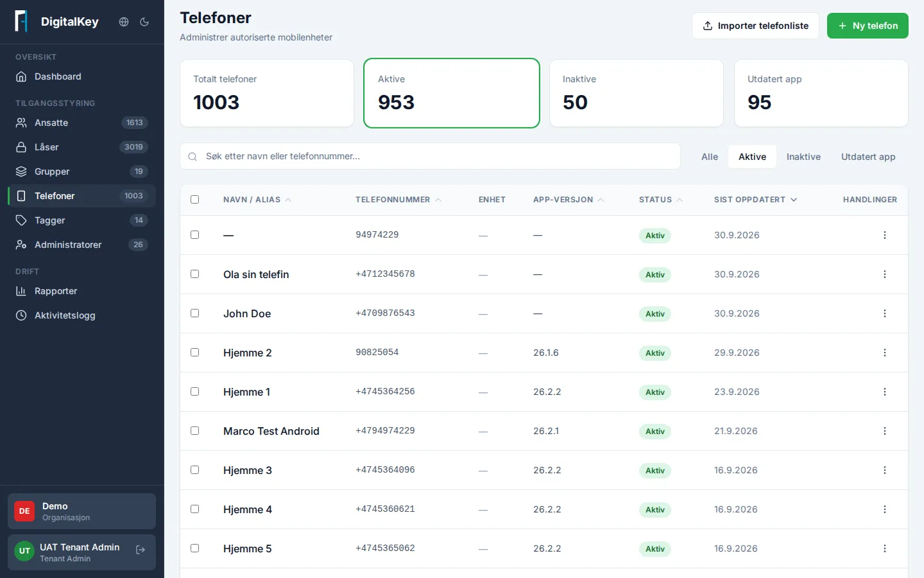This screenshot has width=924, height=578.
Task: Sort by Sist oppdatert column
Action: point(756,200)
